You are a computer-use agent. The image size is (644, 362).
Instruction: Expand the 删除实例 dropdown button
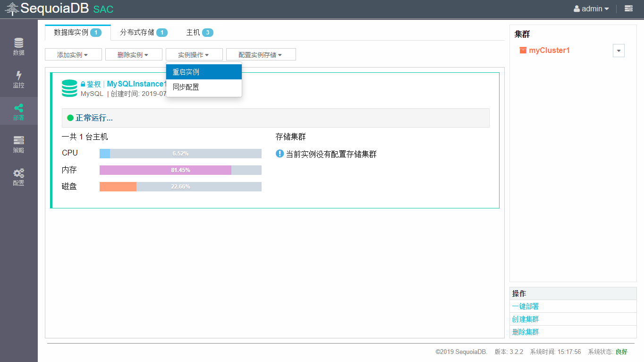coord(134,55)
